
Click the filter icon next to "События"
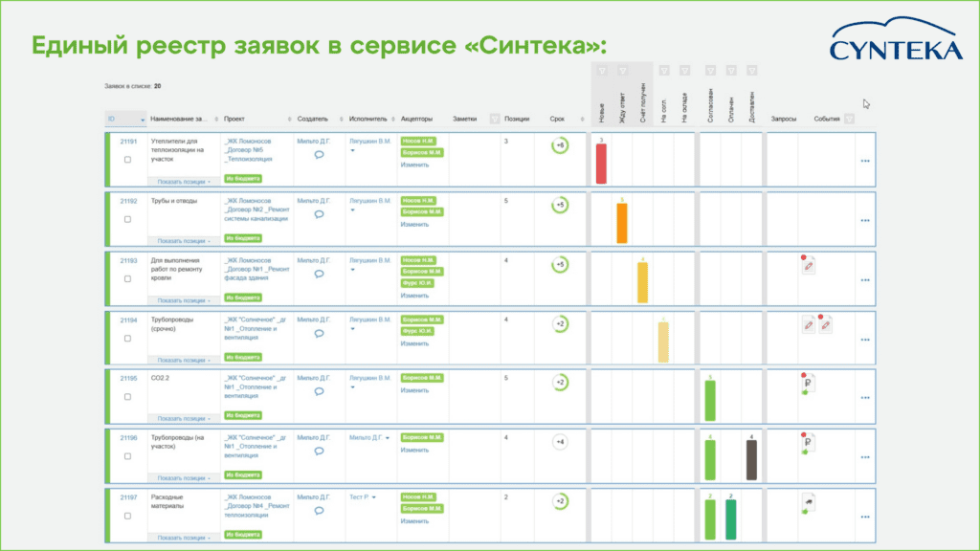849,120
